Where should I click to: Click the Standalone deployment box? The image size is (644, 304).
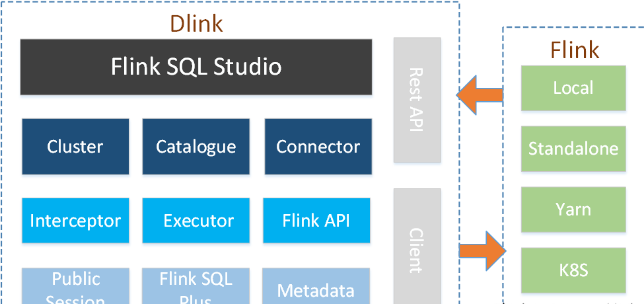573,149
